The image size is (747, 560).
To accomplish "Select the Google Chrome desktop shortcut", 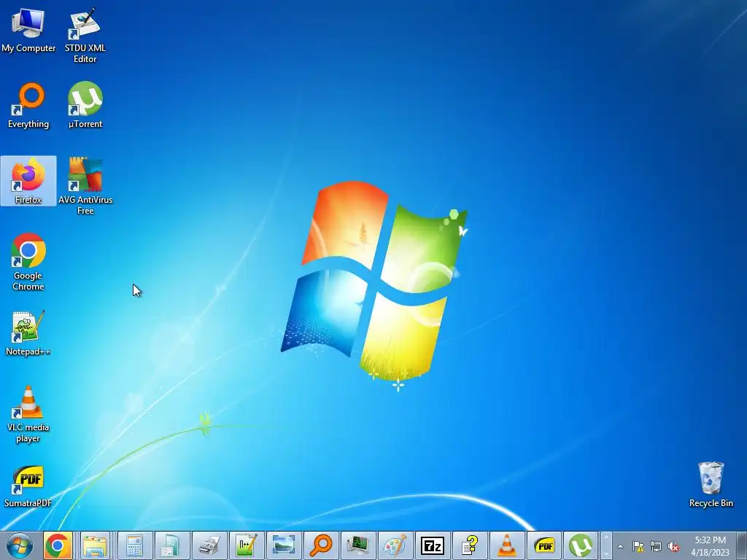I will [28, 262].
